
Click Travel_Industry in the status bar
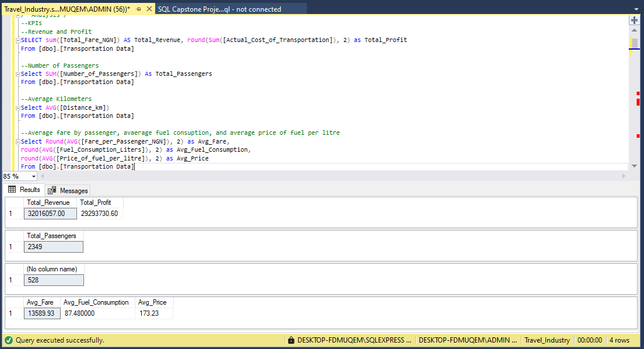547,340
